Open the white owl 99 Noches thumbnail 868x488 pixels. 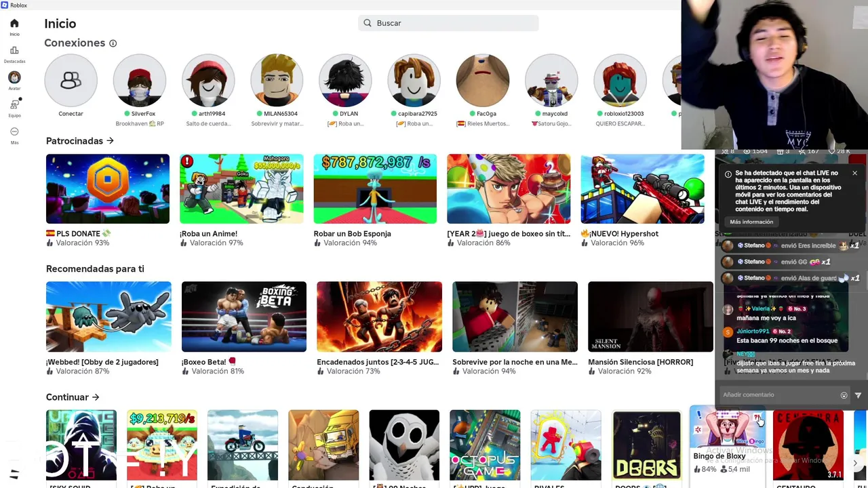pyautogui.click(x=404, y=445)
